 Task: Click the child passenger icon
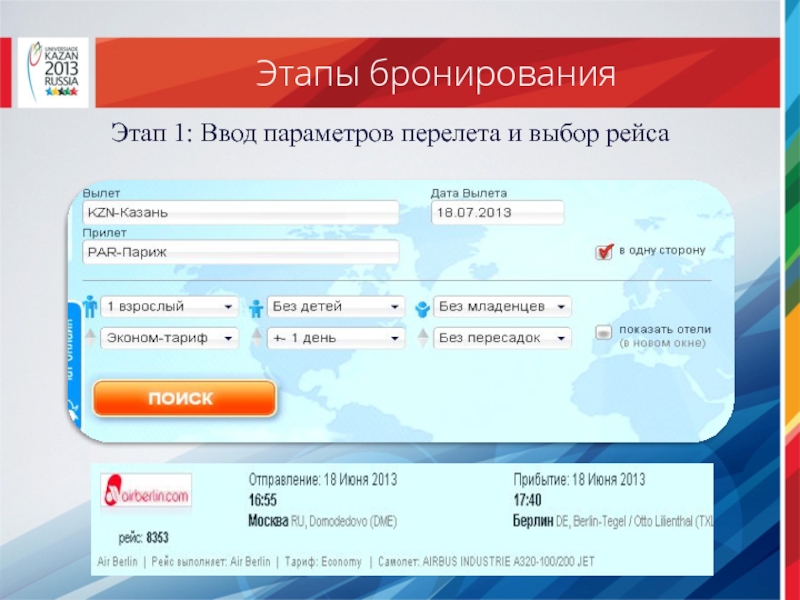255,307
